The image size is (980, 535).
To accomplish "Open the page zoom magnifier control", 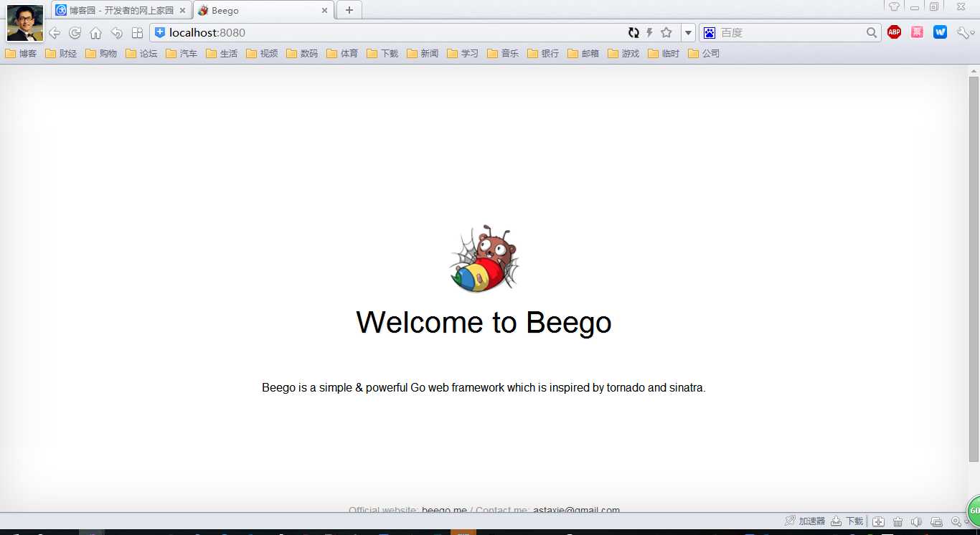I will (957, 521).
